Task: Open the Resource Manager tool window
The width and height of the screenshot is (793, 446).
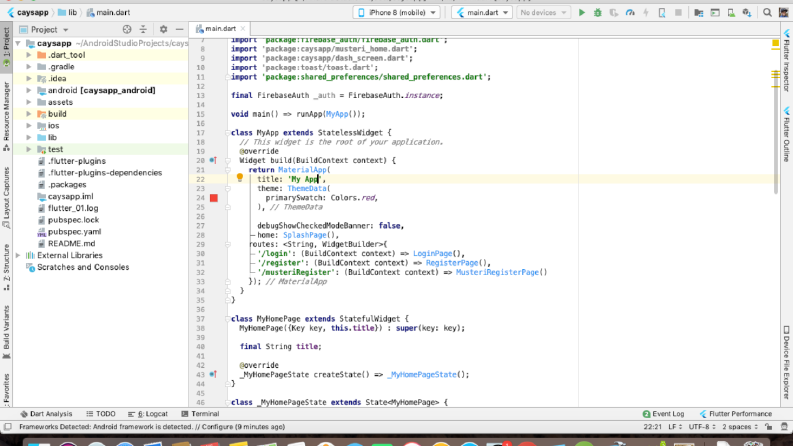Action: 6,116
